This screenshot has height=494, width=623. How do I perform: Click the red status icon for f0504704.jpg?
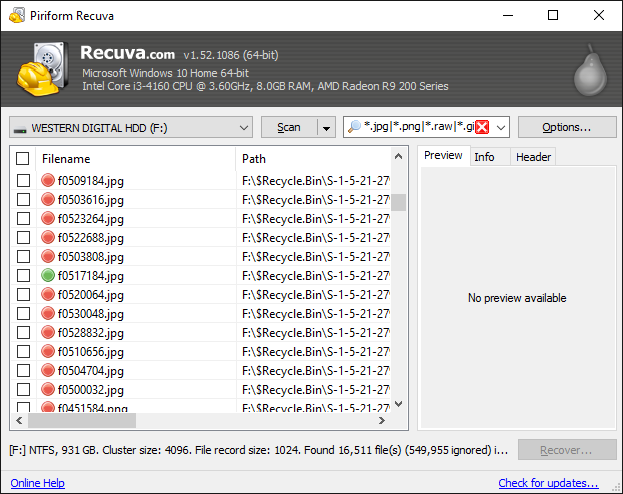[48, 370]
